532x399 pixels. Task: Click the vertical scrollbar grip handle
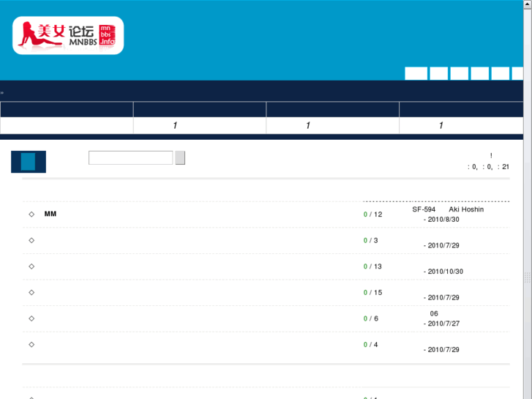click(x=528, y=277)
